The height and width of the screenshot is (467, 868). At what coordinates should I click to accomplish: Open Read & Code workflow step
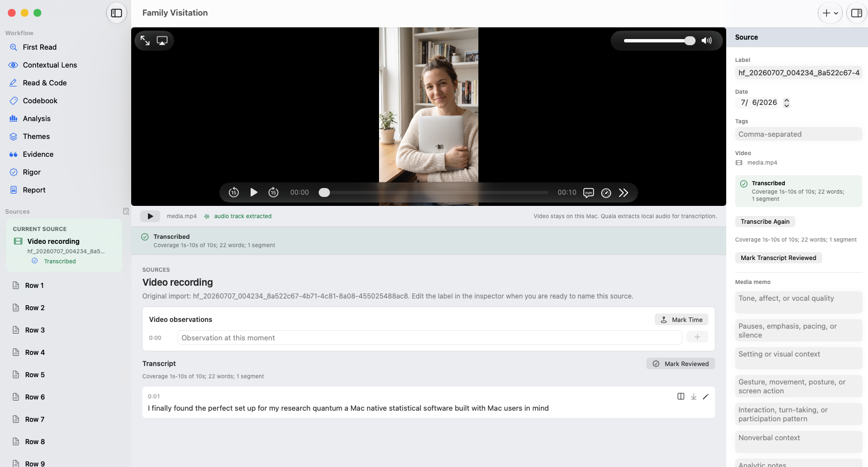(45, 83)
